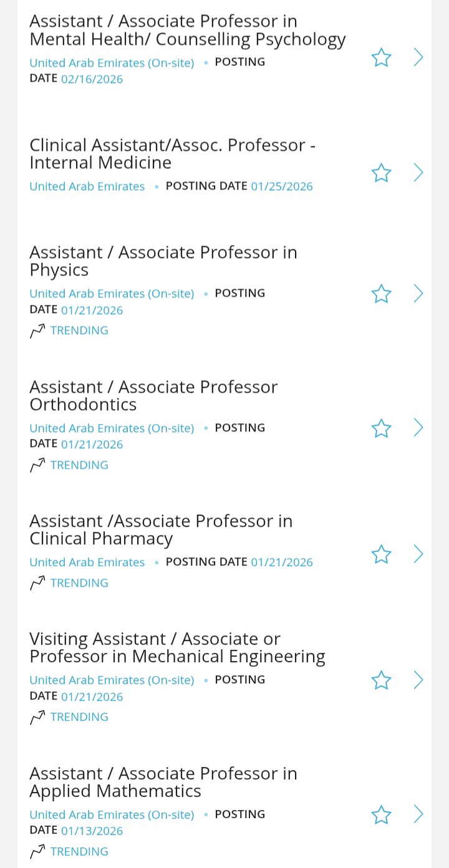Open the Clinical Assistant/Assoc. Professor - Internal Medicine title
Image resolution: width=449 pixels, height=868 pixels.
[x=172, y=153]
